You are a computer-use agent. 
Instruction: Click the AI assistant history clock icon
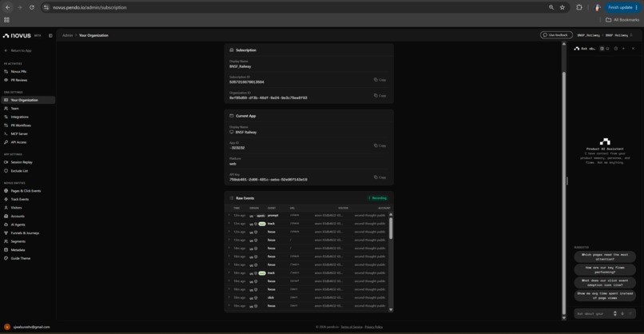pos(616,49)
